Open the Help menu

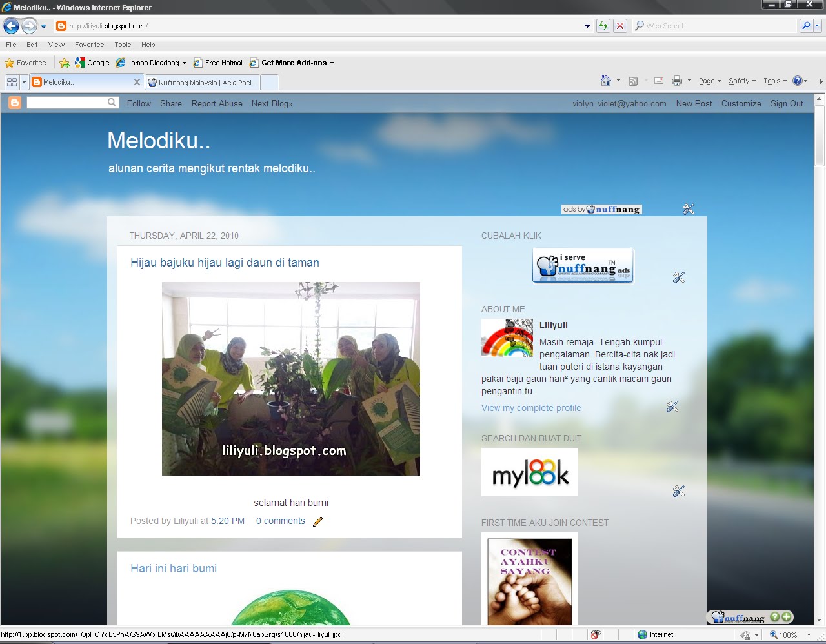148,45
